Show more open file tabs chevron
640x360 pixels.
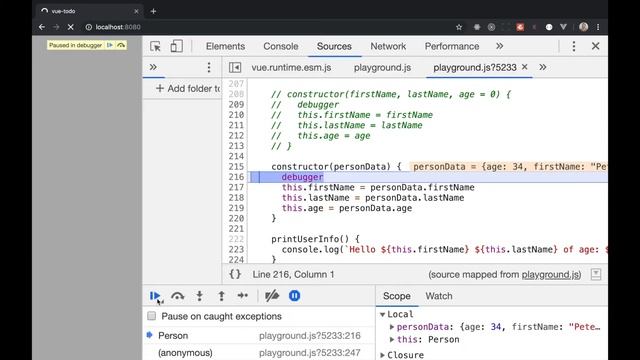[542, 67]
